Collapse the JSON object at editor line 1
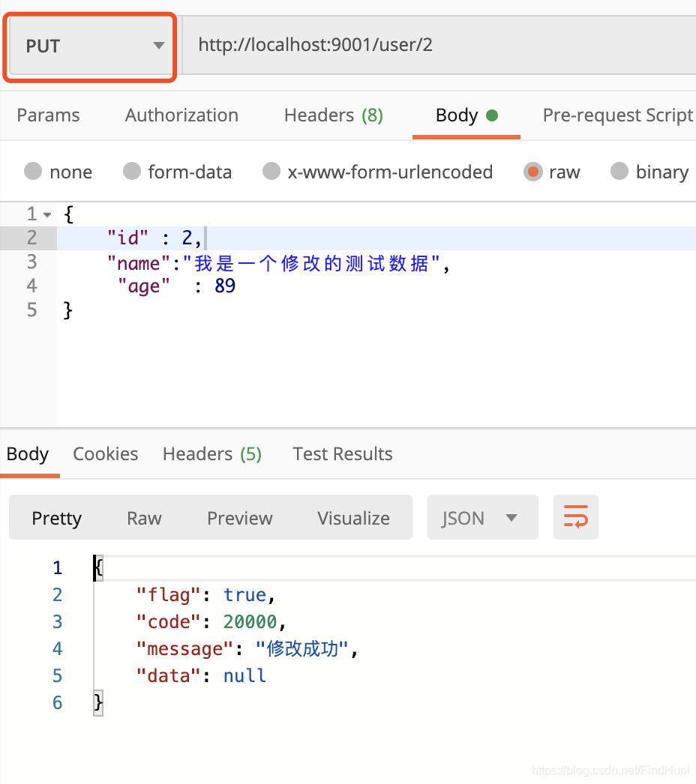The image size is (696, 784). [47, 215]
